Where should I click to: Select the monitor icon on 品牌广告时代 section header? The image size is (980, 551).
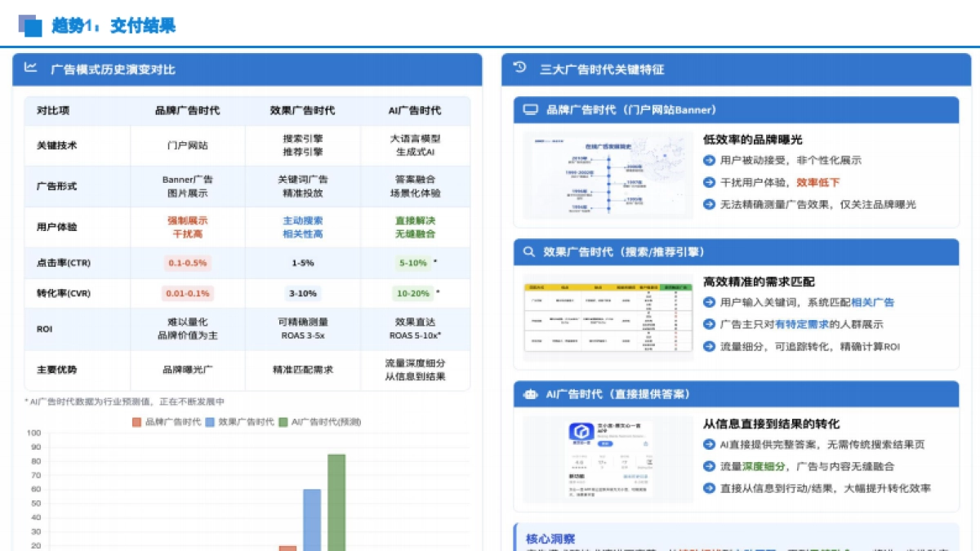(x=531, y=109)
